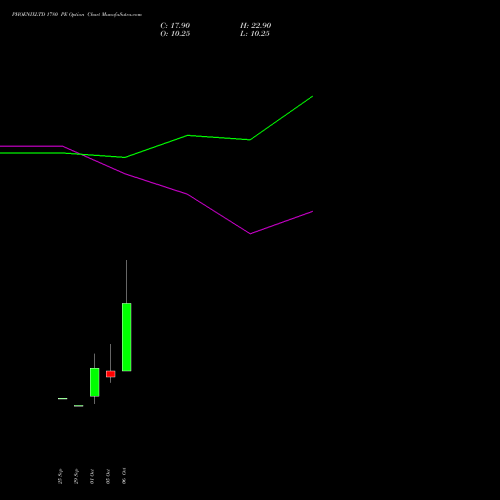Viewport: 500px width, 500px height.
Task: Click the green indicator line's rightmost peak
Action: (312, 96)
